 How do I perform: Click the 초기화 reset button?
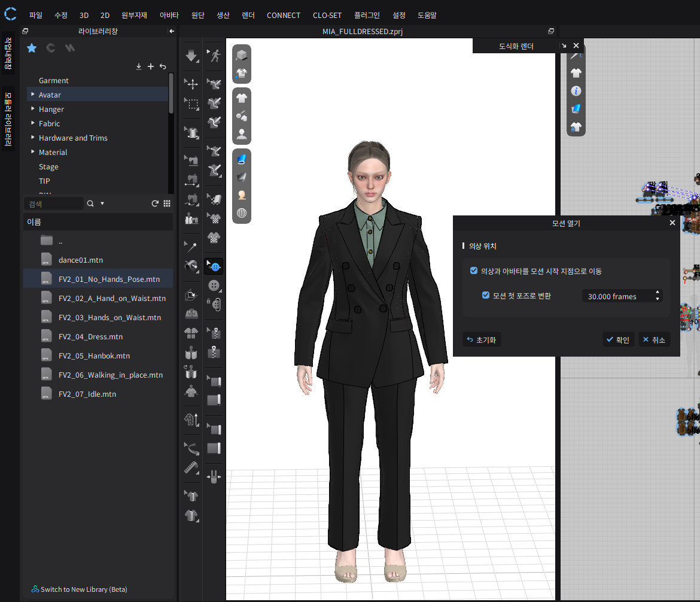pyautogui.click(x=482, y=340)
